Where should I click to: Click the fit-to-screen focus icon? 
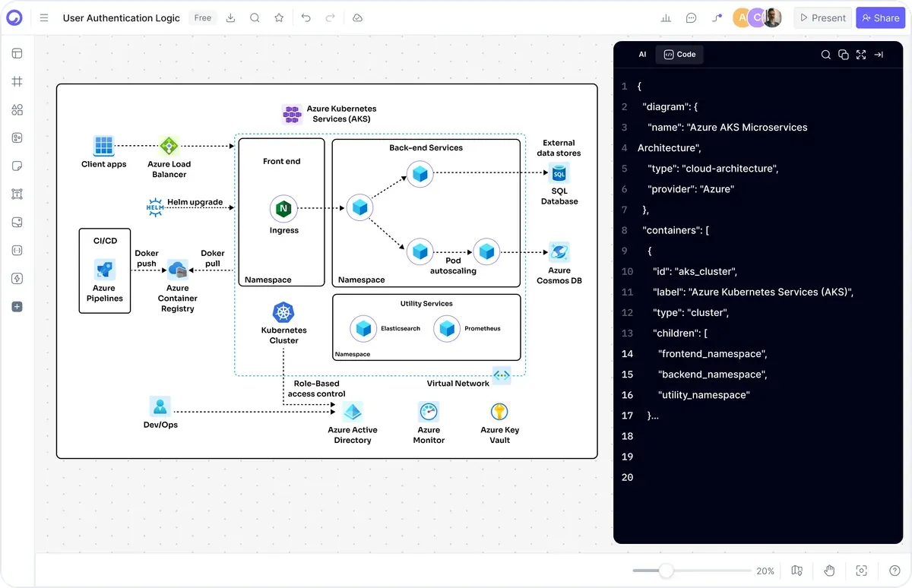click(x=861, y=571)
